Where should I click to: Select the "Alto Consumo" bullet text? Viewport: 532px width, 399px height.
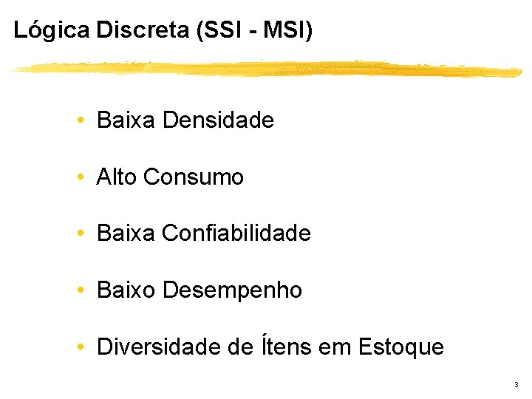(170, 177)
